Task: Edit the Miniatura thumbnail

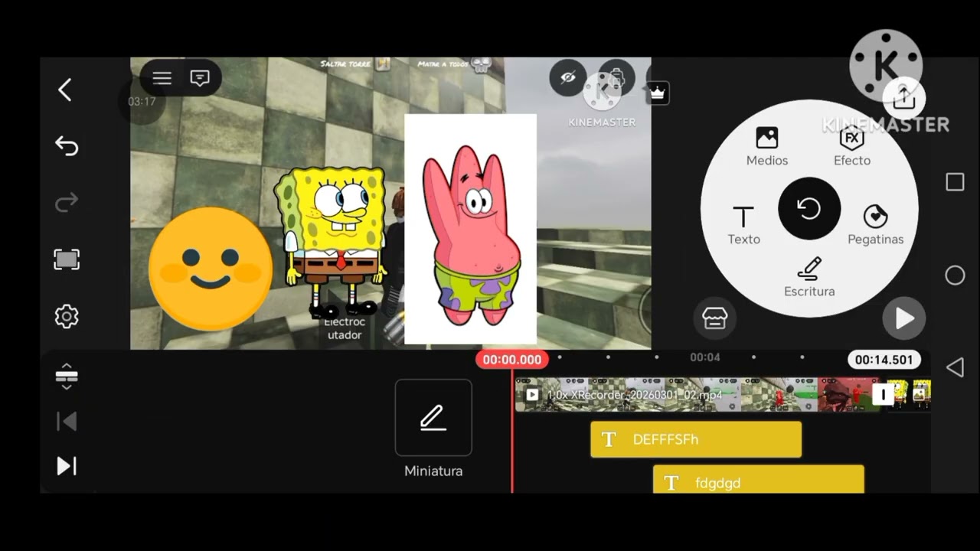Action: tap(433, 418)
